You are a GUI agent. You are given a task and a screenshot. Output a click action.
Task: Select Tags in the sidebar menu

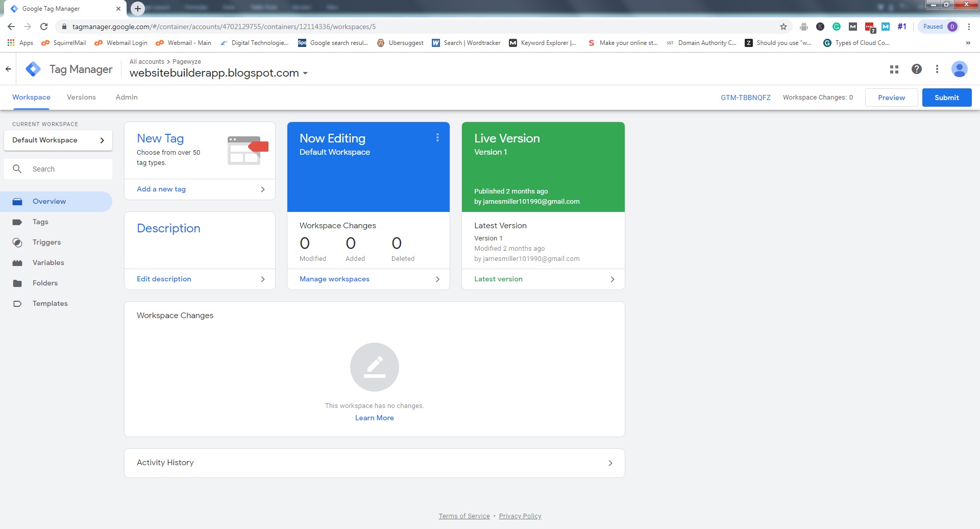[56, 222]
